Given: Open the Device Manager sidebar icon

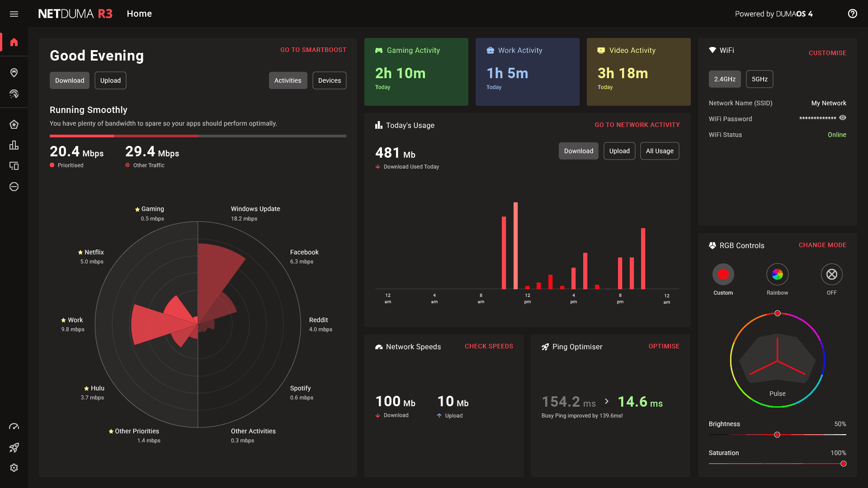Looking at the screenshot, I should pyautogui.click(x=14, y=166).
